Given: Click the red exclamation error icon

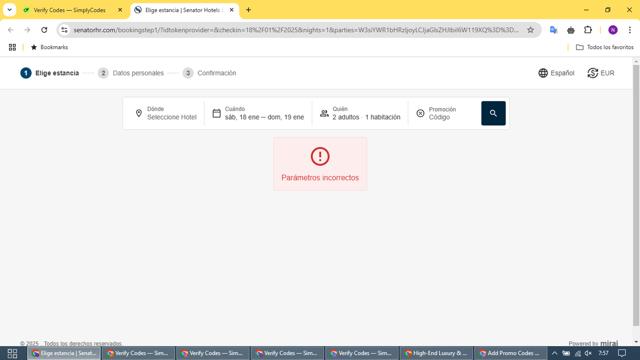Looking at the screenshot, I should 320,156.
